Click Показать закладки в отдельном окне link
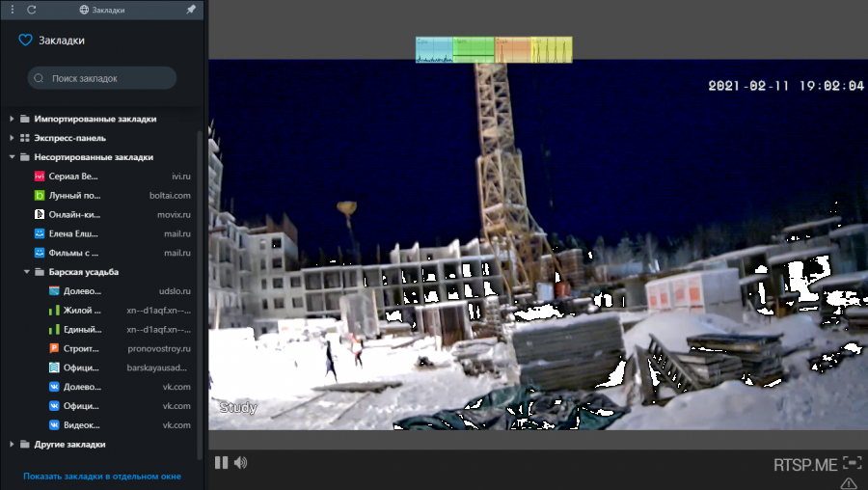The image size is (868, 490). point(102,476)
